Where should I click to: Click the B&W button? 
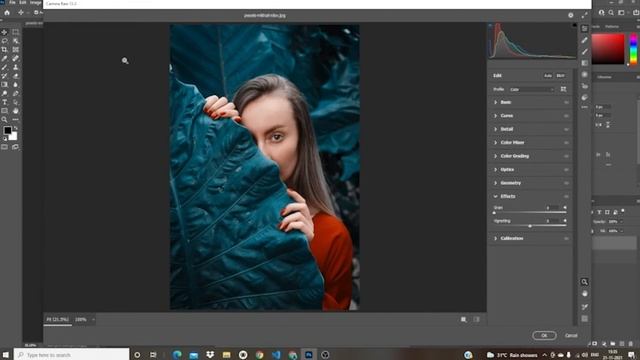point(560,76)
